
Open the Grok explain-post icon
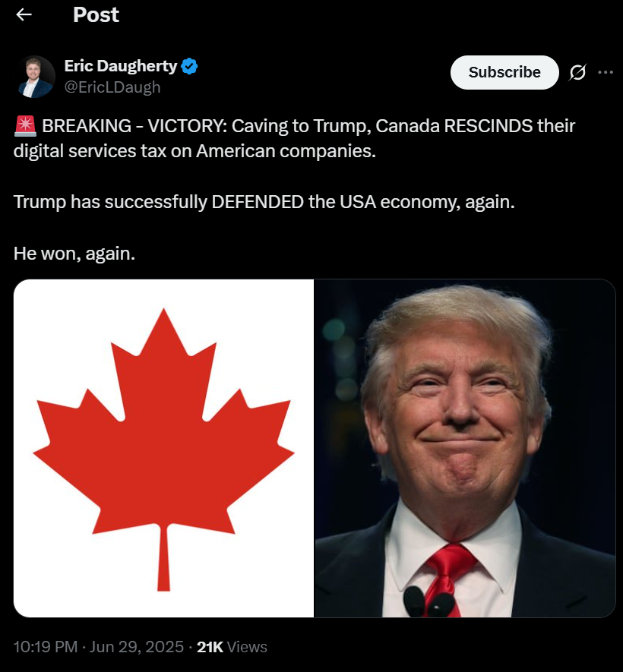[x=577, y=72]
